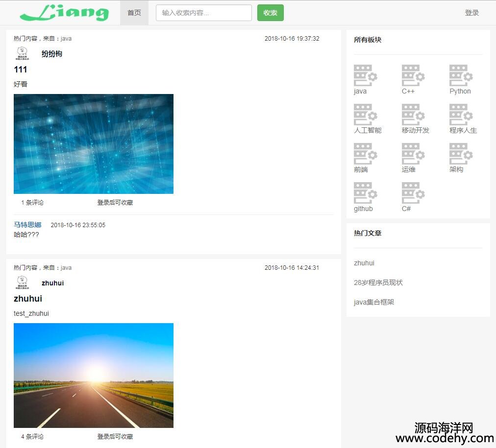The image size is (496, 448).
Task: Open the highway sunrise post image
Action: click(x=94, y=375)
